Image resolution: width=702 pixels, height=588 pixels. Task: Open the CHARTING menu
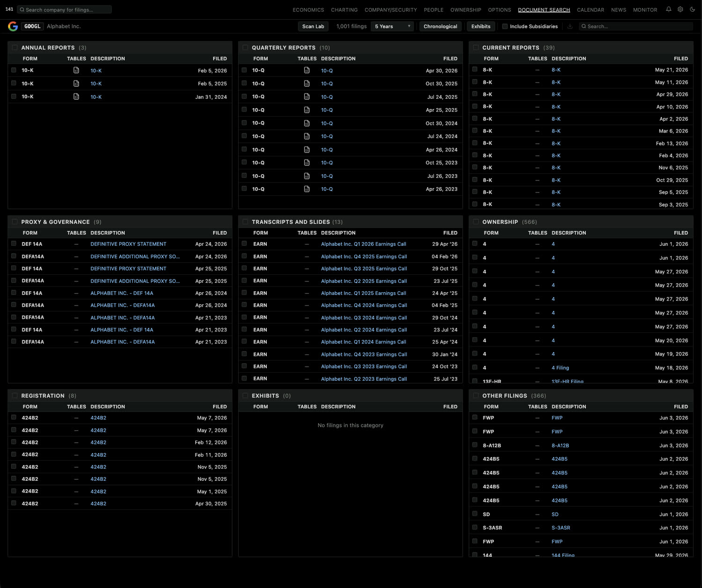pos(344,10)
